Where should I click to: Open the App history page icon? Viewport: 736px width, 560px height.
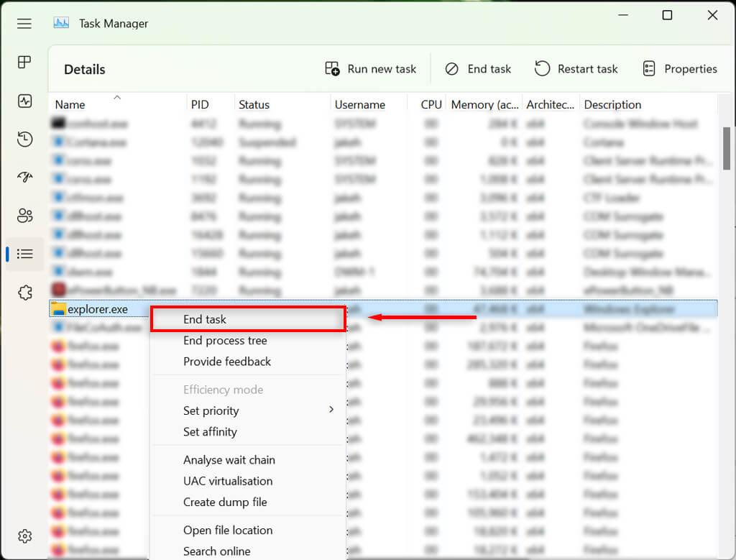(x=24, y=139)
